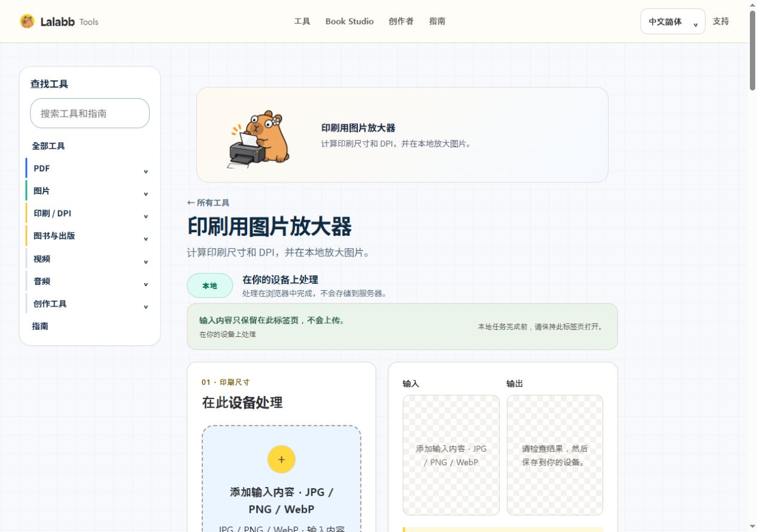Click the 01 · 印刷尺寸 step label
This screenshot has height=532, width=757.
point(226,382)
